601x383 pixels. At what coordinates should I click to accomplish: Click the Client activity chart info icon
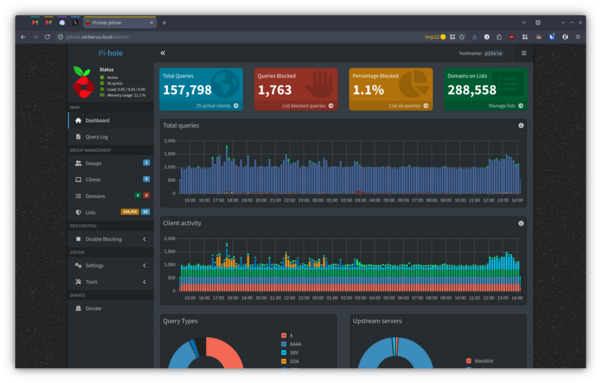521,223
